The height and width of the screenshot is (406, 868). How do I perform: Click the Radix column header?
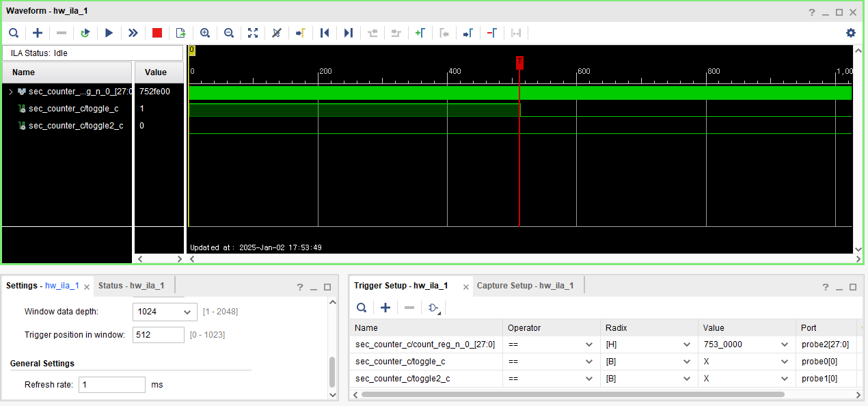tap(649, 327)
